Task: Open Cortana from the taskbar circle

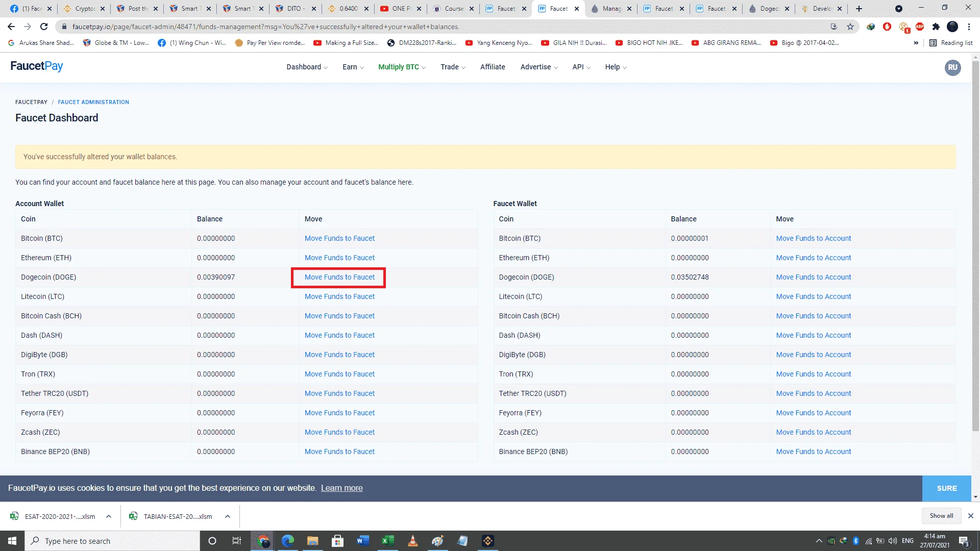Action: 212,541
